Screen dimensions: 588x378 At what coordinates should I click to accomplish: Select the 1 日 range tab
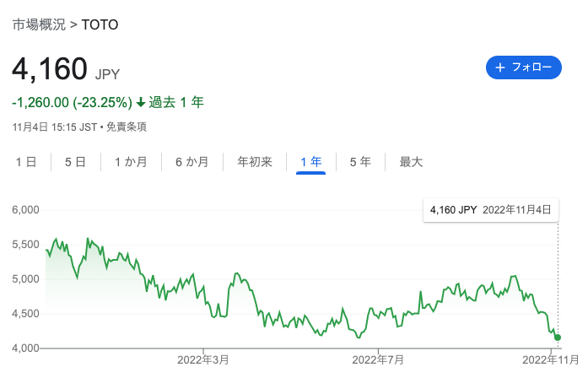click(26, 162)
